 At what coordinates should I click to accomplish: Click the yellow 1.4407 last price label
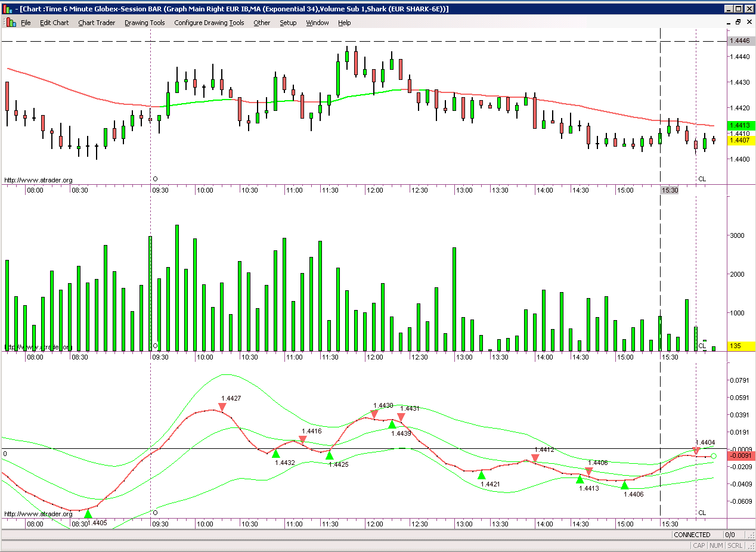742,140
